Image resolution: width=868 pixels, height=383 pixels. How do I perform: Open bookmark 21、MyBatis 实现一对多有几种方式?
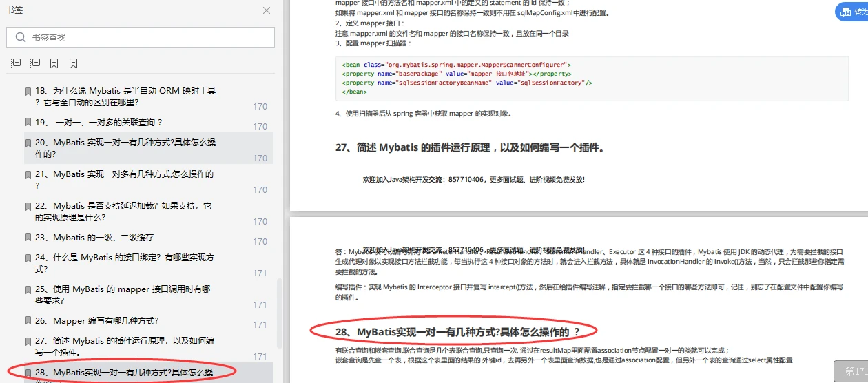(x=125, y=180)
